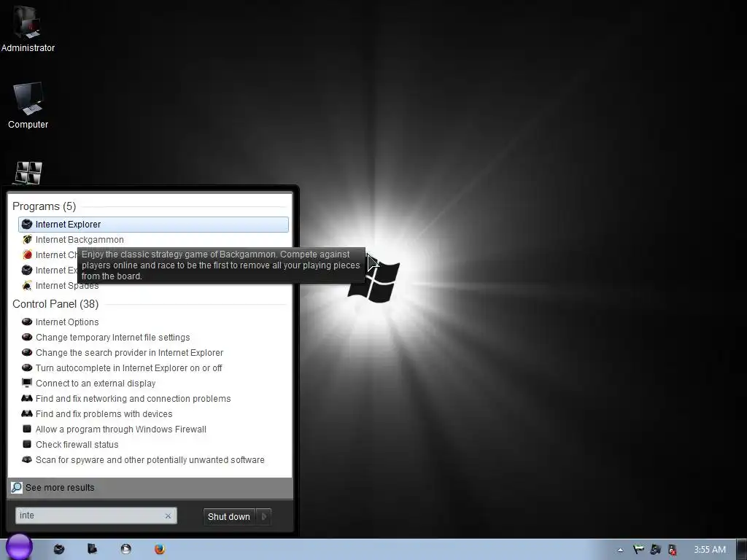Screen dimensions: 747x560
Task: Open the Windows Explorer taskbar icon
Action: pyautogui.click(x=93, y=550)
